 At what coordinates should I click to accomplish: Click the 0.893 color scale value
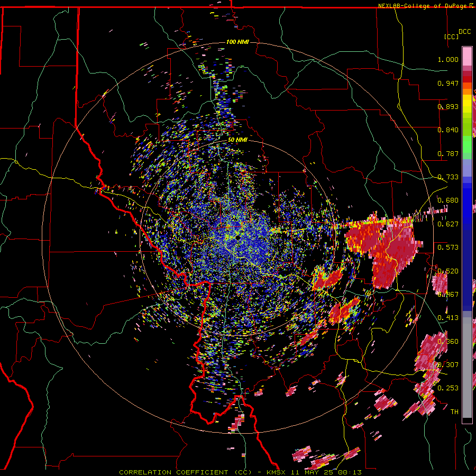[x=448, y=106]
